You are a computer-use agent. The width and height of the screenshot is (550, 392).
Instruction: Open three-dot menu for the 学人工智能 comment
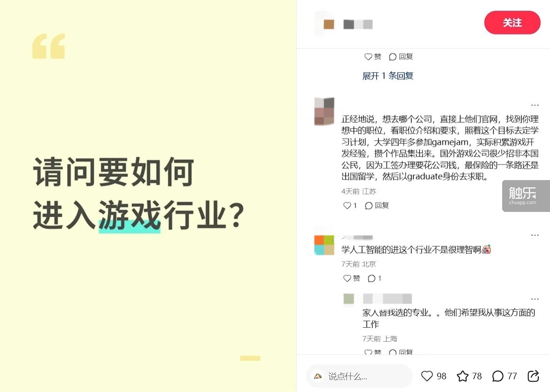click(x=535, y=235)
